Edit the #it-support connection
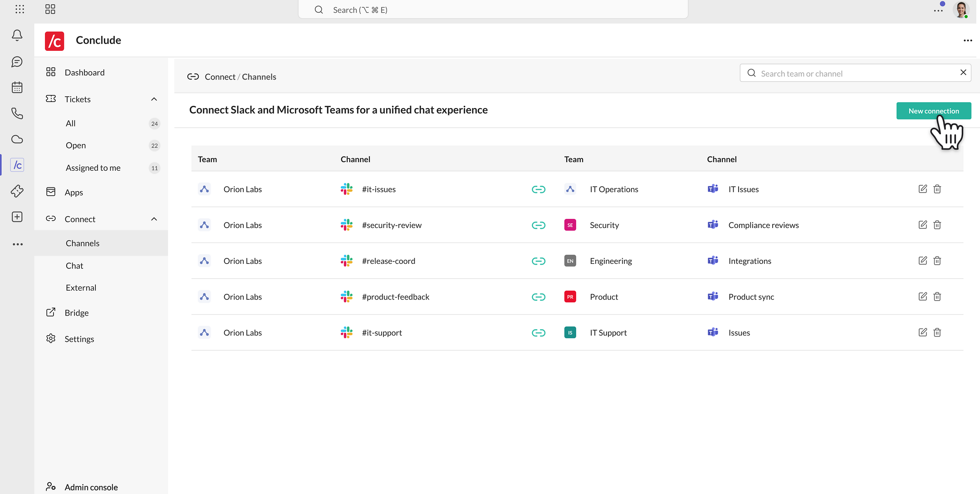 pos(923,332)
